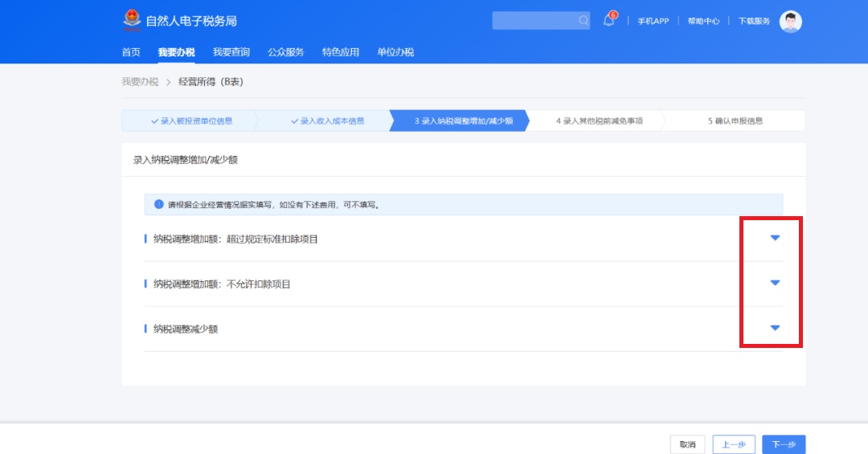Open 我要查询 menu
The height and width of the screenshot is (454, 868).
coord(231,52)
